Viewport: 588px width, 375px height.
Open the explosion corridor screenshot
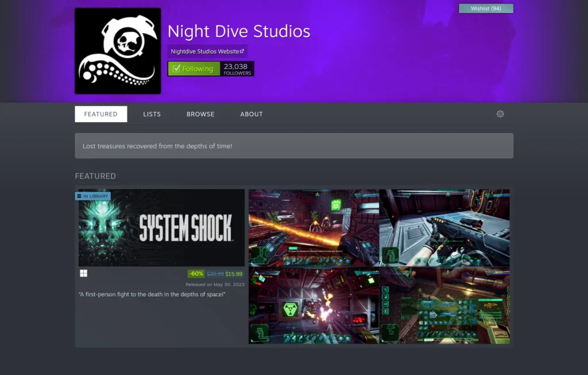tap(314, 306)
